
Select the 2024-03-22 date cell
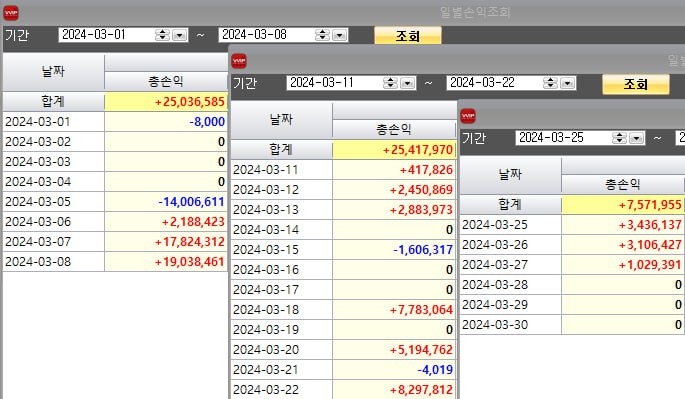coord(281,389)
